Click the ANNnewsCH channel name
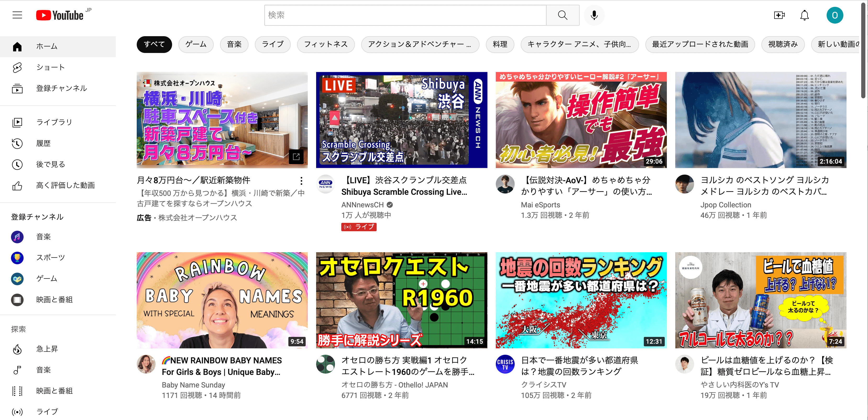 tap(362, 205)
